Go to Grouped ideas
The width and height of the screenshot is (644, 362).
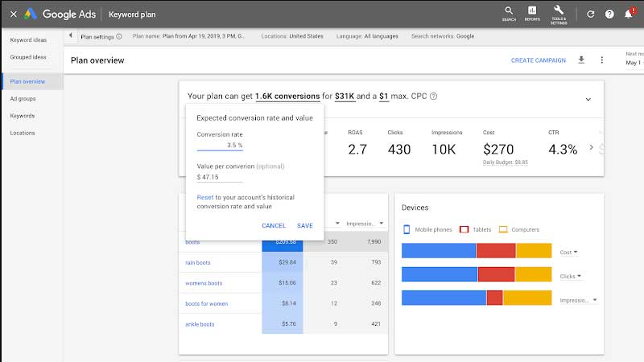point(28,57)
